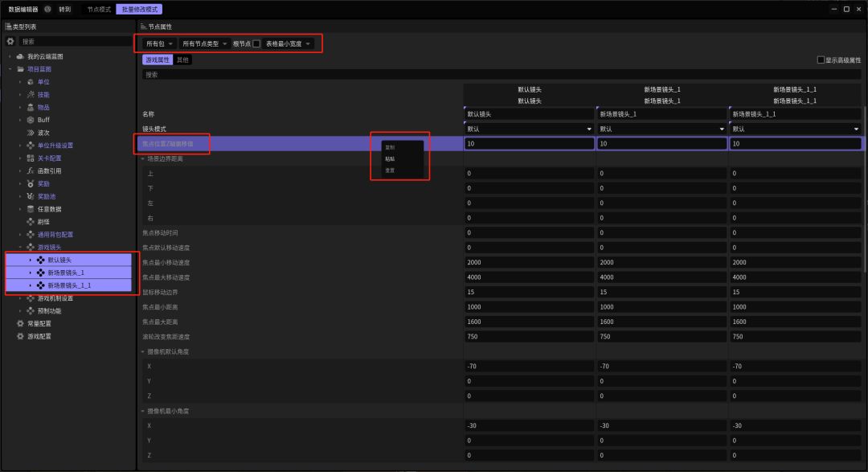Switch to 批量修改模式 tab

pos(140,10)
